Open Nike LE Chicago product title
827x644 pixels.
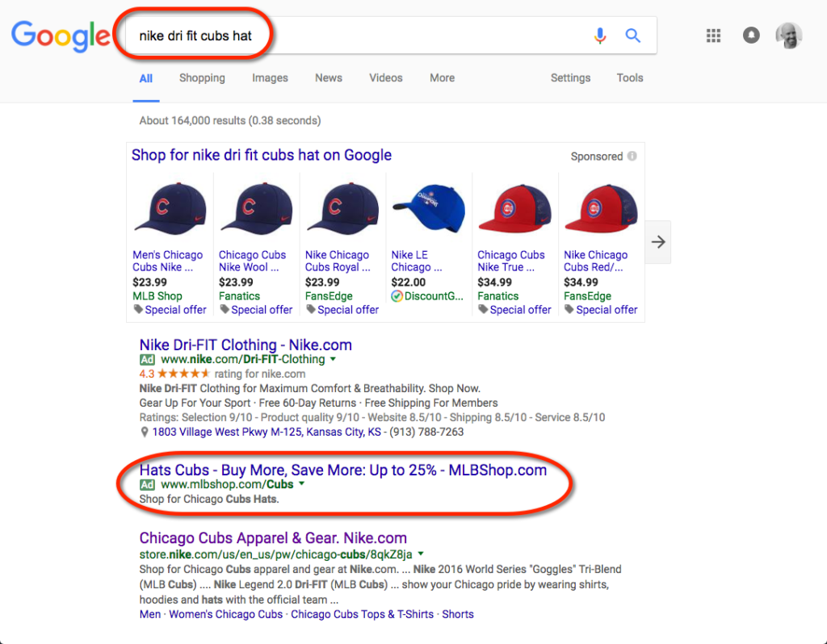[417, 261]
